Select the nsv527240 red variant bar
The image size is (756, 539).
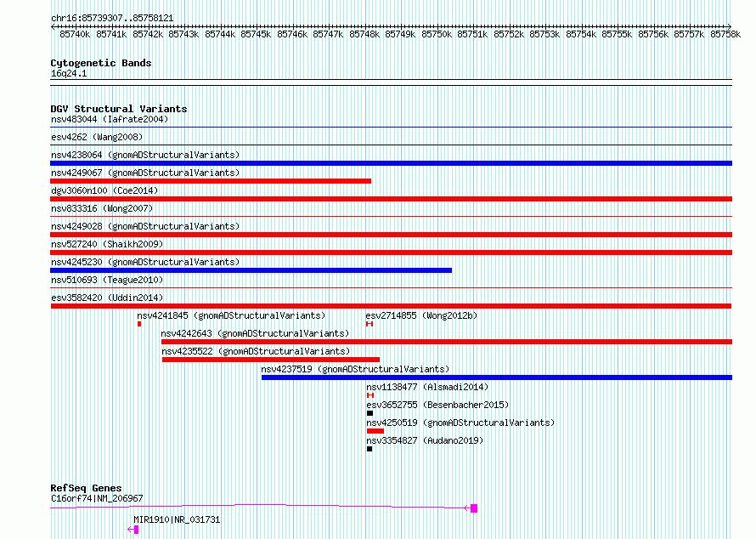click(391, 252)
